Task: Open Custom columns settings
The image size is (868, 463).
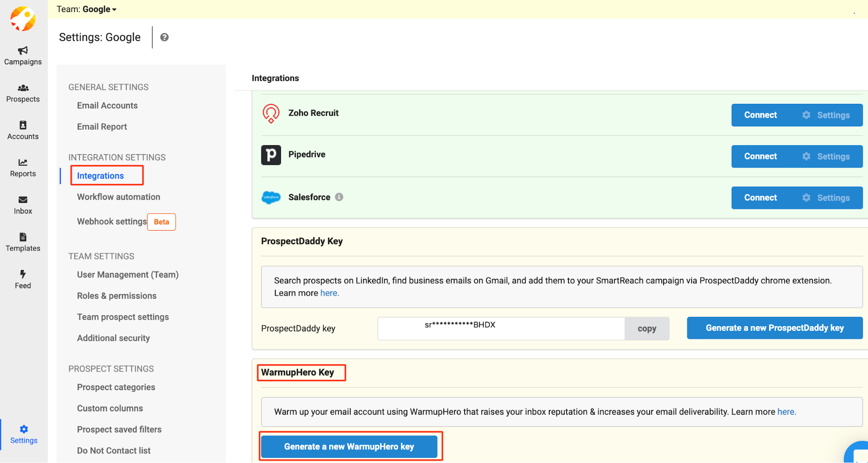Action: pyautogui.click(x=110, y=409)
